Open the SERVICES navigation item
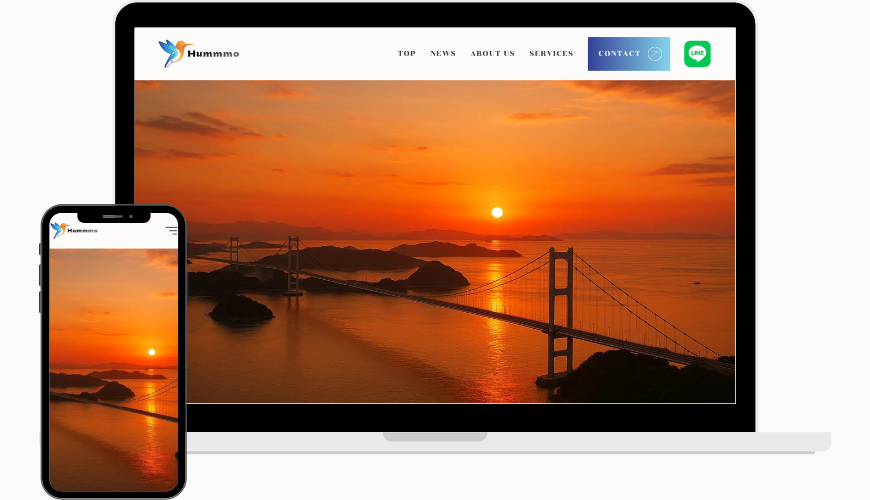The height and width of the screenshot is (500, 870). click(551, 53)
